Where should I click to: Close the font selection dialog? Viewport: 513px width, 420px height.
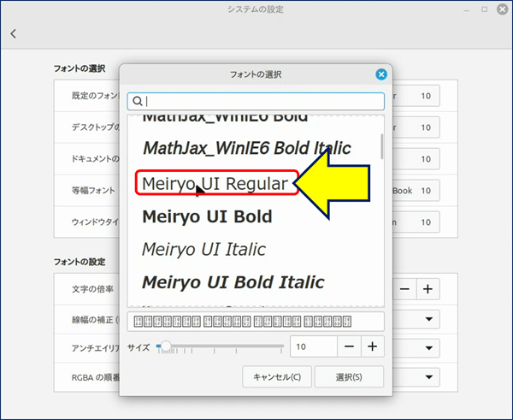pos(380,74)
